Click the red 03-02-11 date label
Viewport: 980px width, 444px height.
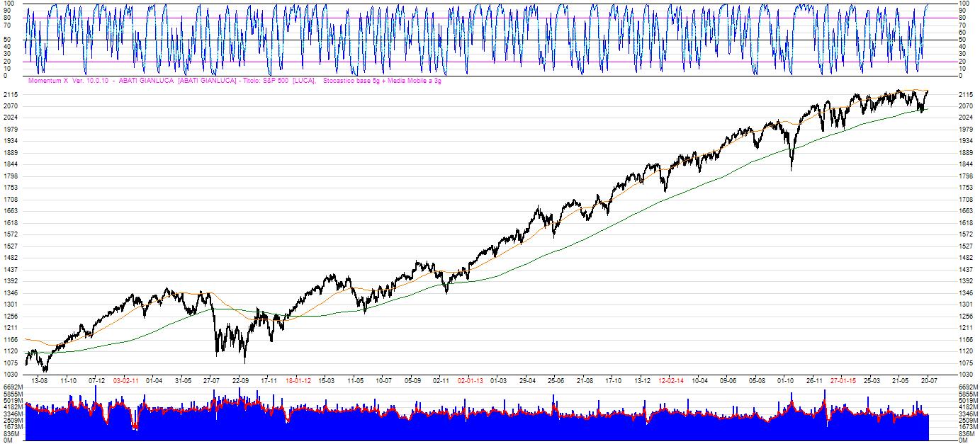[125, 380]
